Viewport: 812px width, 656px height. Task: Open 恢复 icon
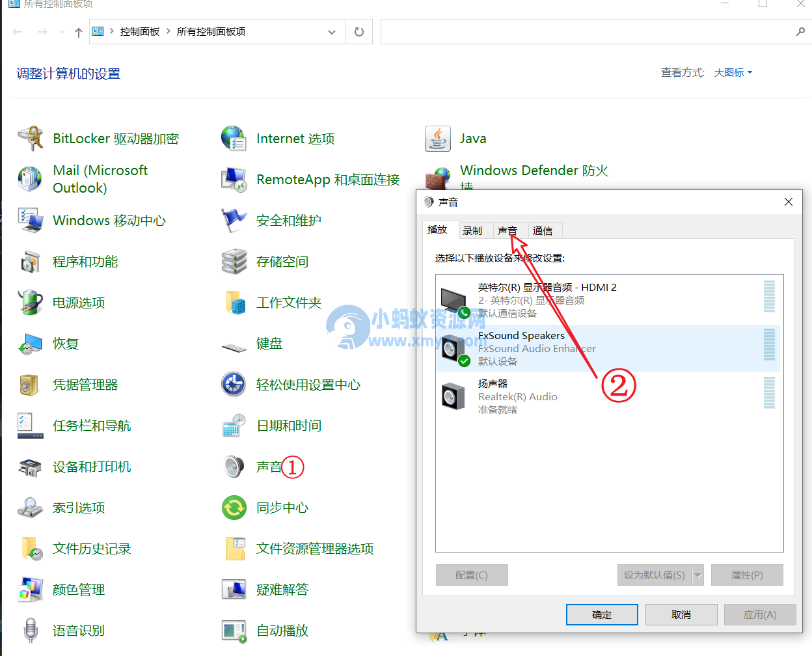(31, 344)
